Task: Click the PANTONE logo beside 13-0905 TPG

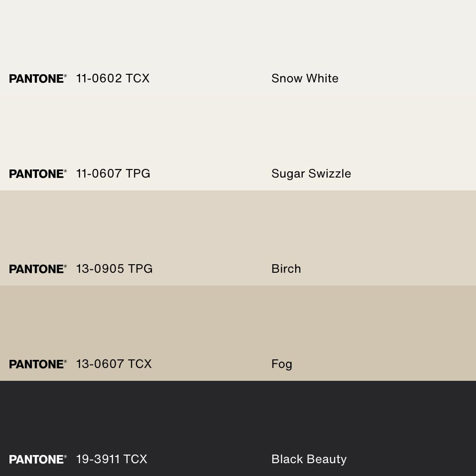Action: click(x=38, y=269)
